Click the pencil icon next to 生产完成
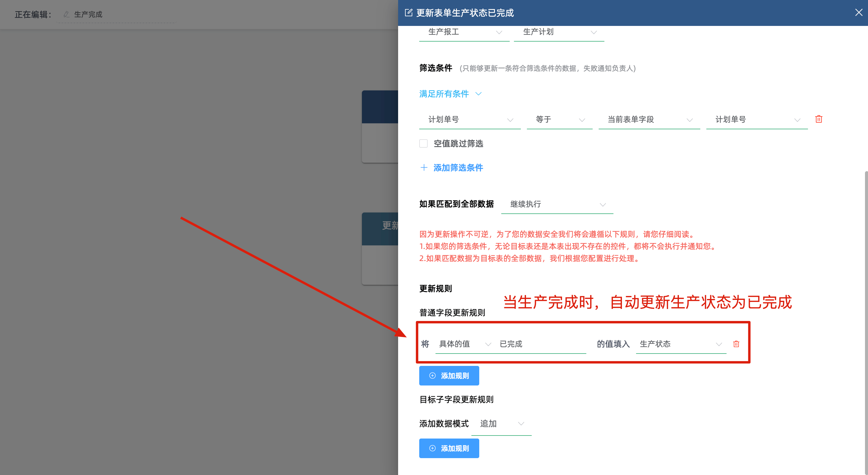Screen dimensions: 868x475 click(66, 14)
